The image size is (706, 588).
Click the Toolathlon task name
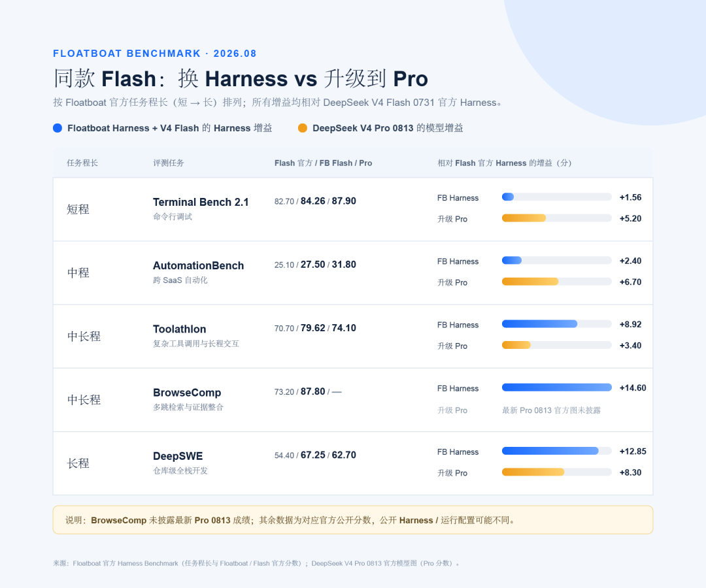[x=180, y=329]
